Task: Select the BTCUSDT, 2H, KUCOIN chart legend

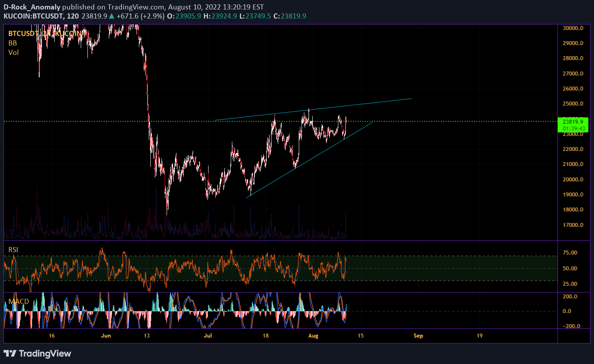Action: [x=45, y=34]
